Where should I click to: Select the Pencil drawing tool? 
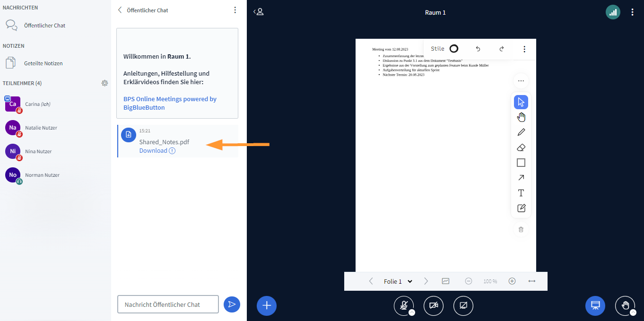click(x=521, y=132)
